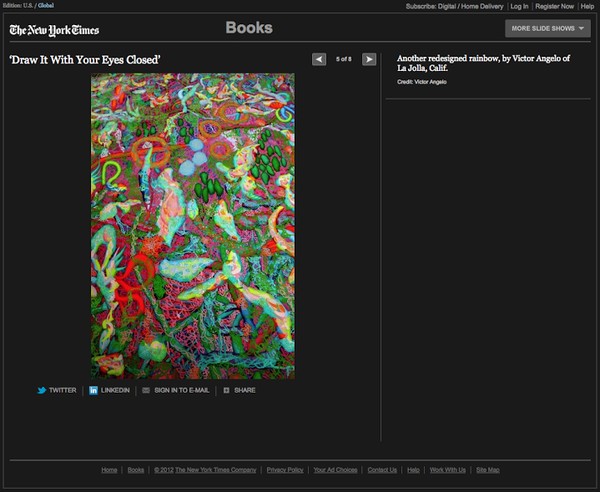Share via LINKEDIN label
The height and width of the screenshot is (492, 600).
point(115,390)
